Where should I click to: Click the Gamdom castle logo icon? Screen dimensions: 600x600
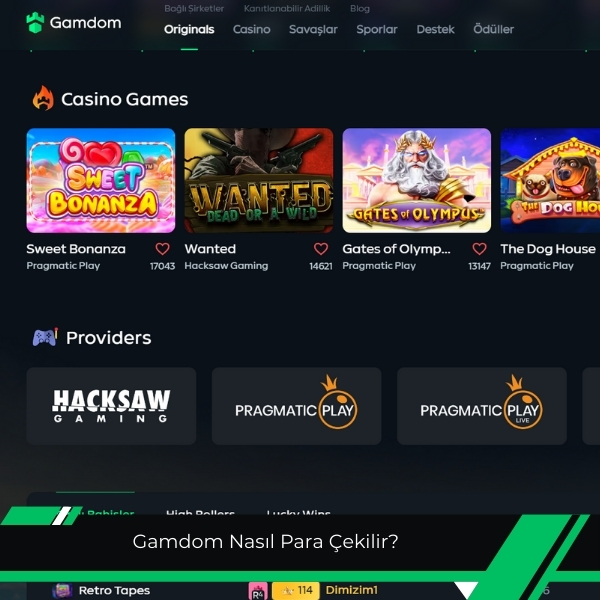coord(35,23)
